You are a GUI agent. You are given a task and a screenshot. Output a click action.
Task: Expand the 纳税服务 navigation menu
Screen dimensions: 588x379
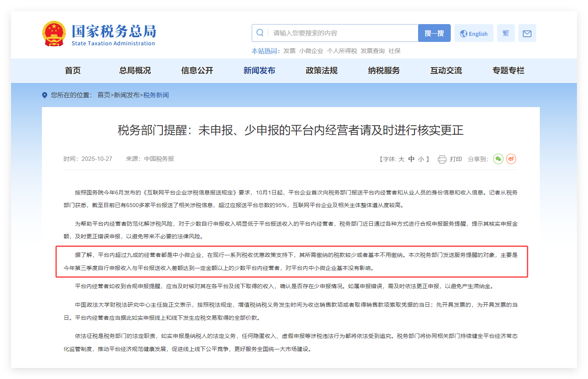[x=384, y=71]
